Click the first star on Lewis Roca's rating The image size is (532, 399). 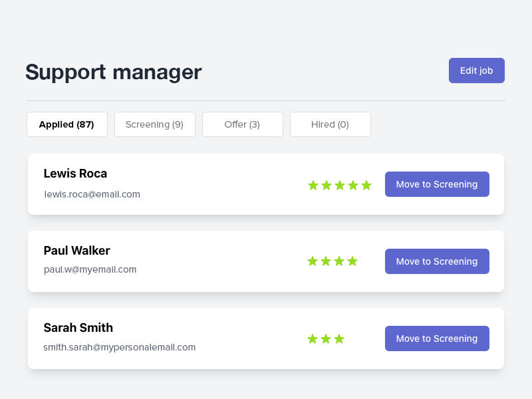click(313, 185)
